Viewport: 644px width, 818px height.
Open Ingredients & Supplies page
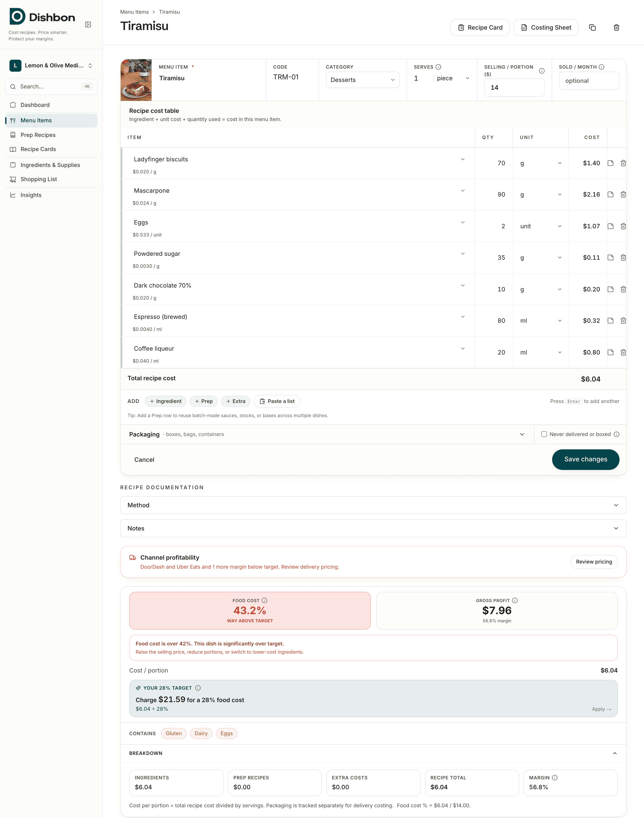51,165
